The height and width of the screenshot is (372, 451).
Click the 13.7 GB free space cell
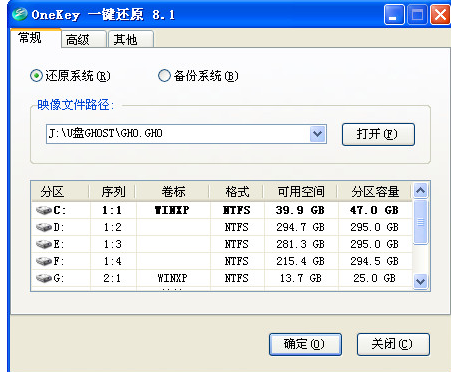[300, 278]
